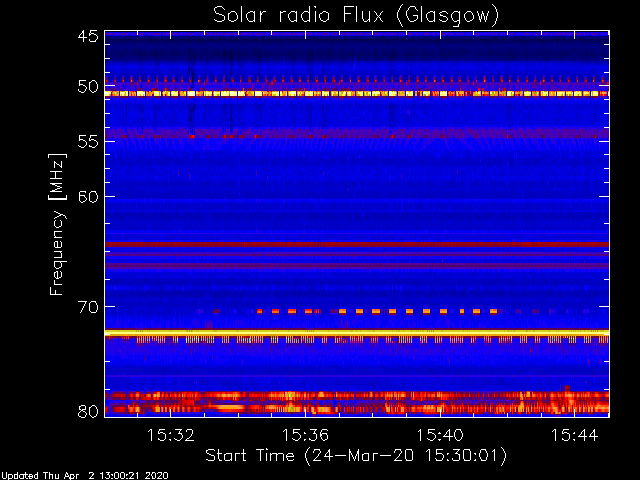Click the 15:40 time tick label

[440, 435]
